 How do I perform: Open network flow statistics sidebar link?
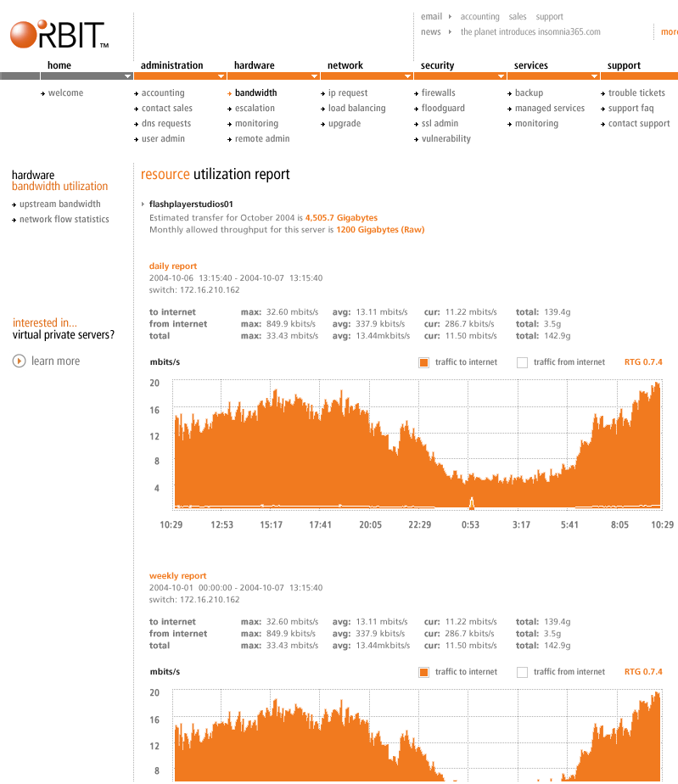[x=64, y=219]
